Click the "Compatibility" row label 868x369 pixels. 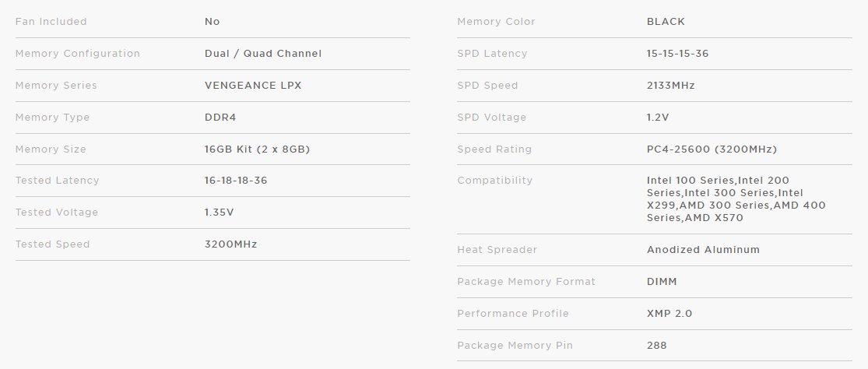pos(495,181)
